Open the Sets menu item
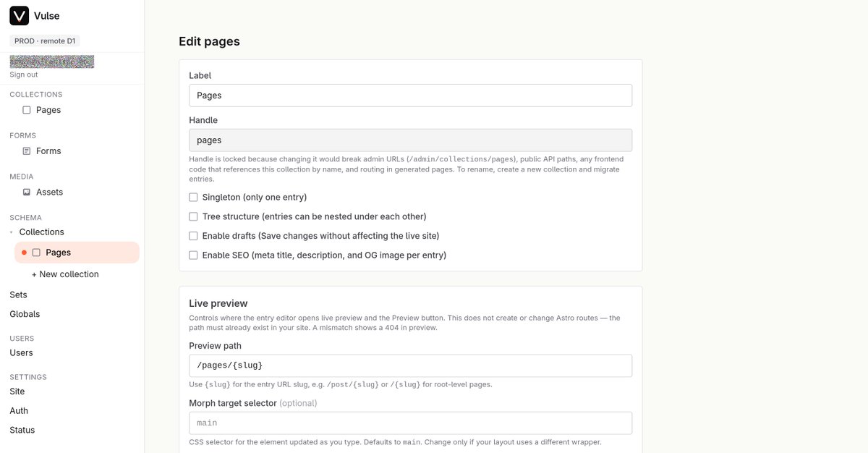Image resolution: width=868 pixels, height=453 pixels. [x=19, y=295]
